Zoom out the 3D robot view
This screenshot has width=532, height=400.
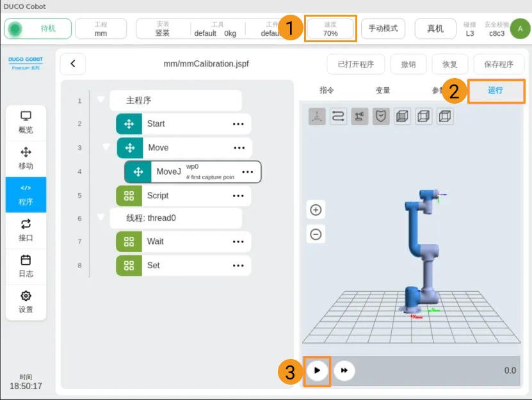coord(316,234)
